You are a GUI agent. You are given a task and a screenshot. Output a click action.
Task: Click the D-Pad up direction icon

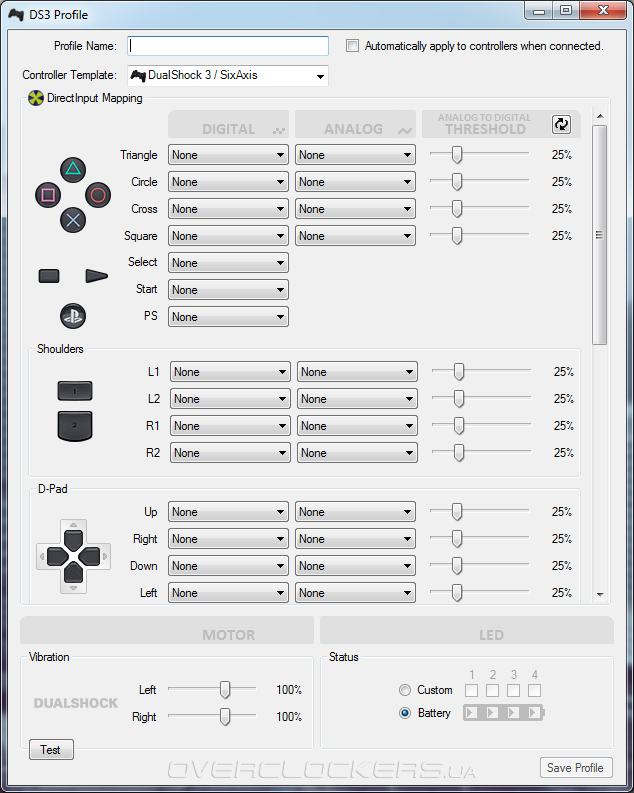tap(73, 539)
